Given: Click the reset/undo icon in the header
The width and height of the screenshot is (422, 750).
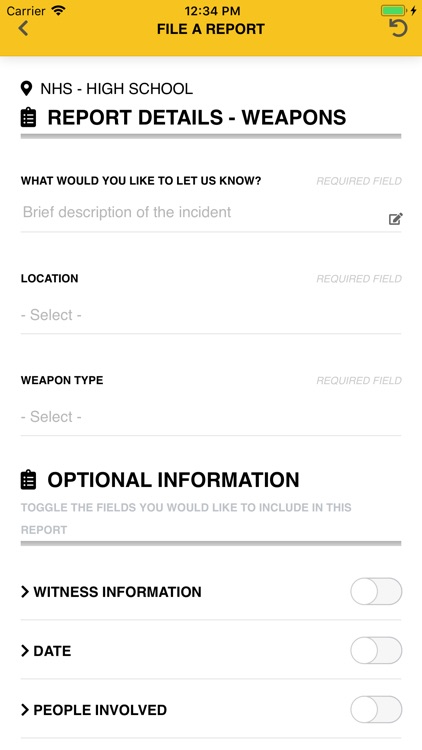Looking at the screenshot, I should (x=398, y=28).
